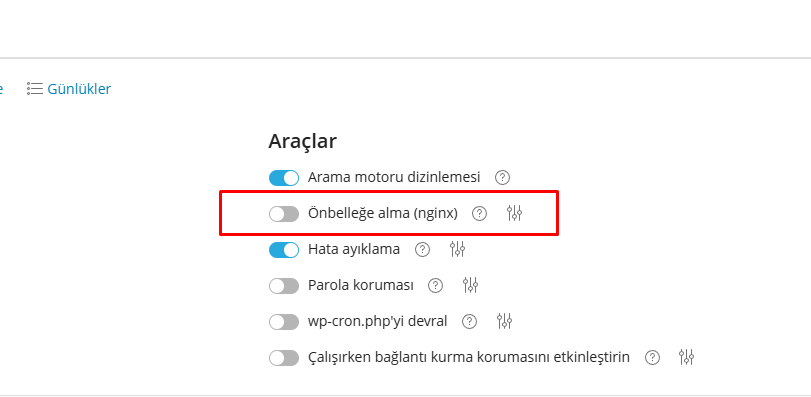This screenshot has width=811, height=397.
Task: Open wp-cron.php'yi devral settings icon
Action: pyautogui.click(x=504, y=321)
